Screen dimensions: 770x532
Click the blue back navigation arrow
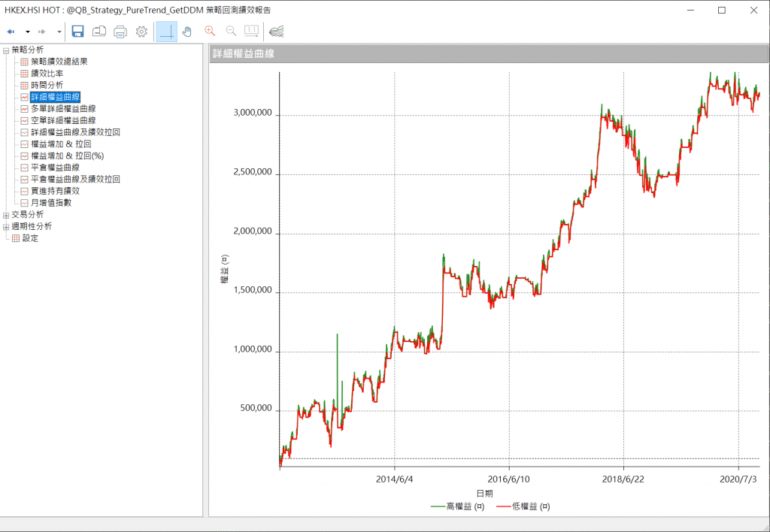(x=11, y=32)
